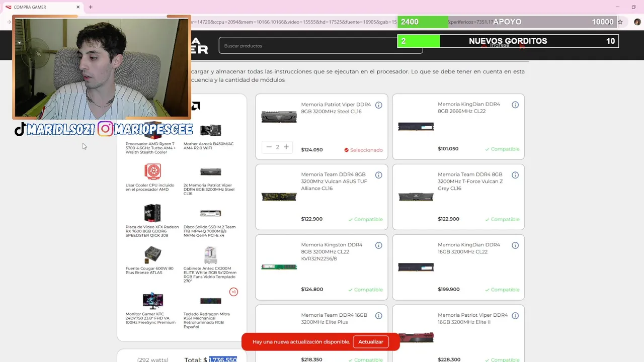Viewport: 644px width, 362px height.
Task: Click the 2x Patriot Viper memory summary icon
Action: coord(210,172)
